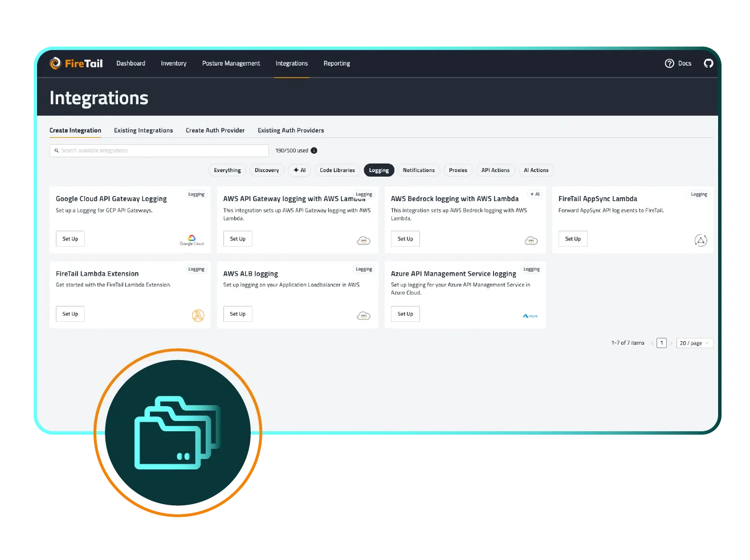The height and width of the screenshot is (560, 750).
Task: Click the info icon beside 190/500 used
Action: [314, 150]
